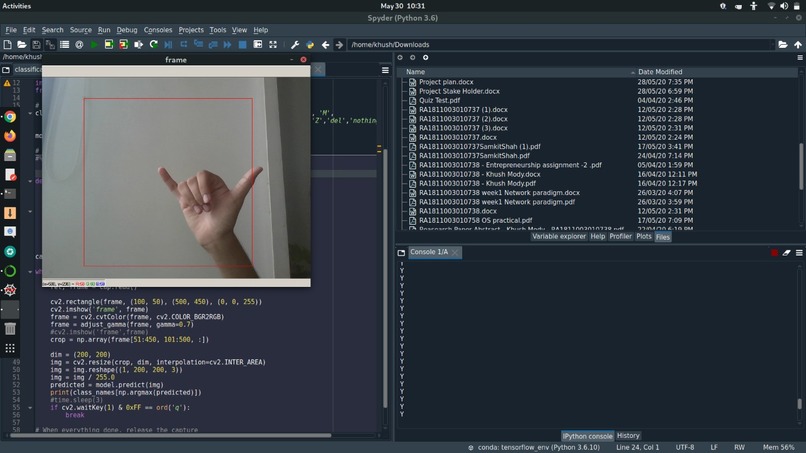Open the console pane options menu
The width and height of the screenshot is (806, 453).
click(x=799, y=252)
